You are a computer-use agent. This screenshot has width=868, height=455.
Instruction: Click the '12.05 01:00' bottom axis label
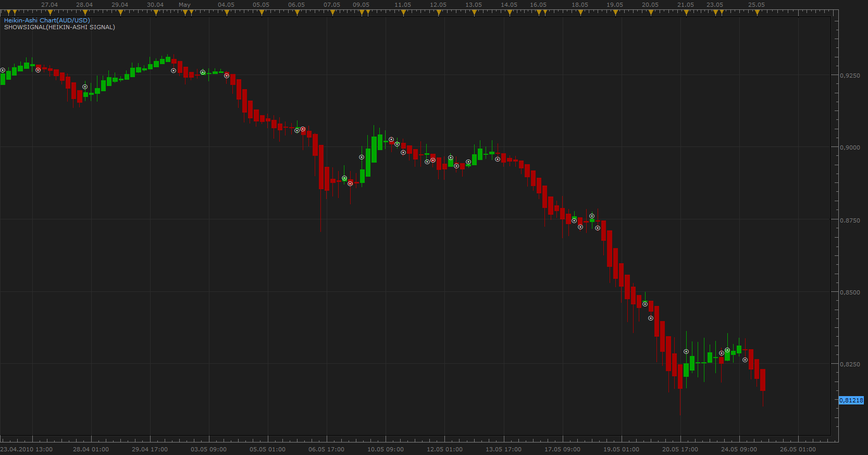tap(445, 449)
